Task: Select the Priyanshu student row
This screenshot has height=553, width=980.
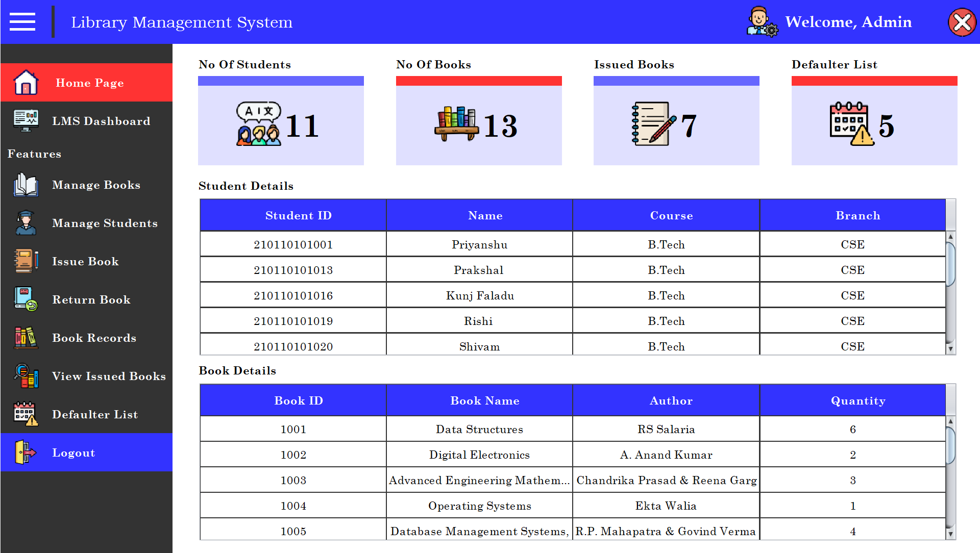Action: pyautogui.click(x=479, y=244)
